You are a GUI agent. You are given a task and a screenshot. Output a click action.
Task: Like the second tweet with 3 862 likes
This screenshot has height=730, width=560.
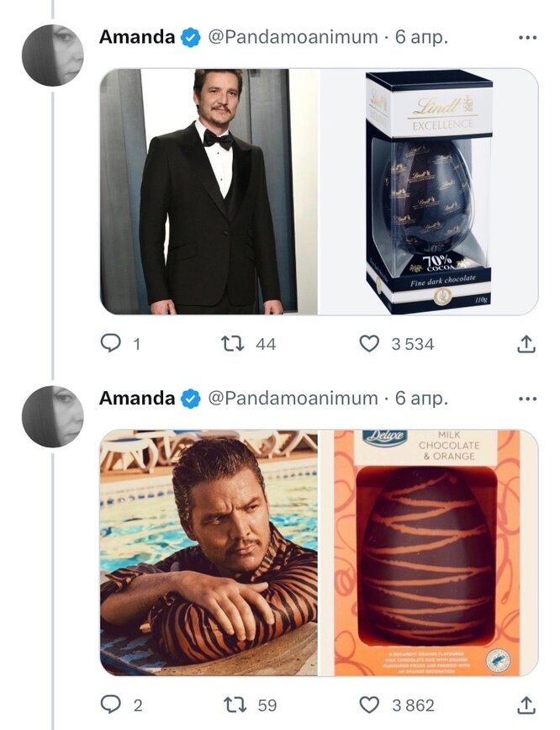(369, 704)
